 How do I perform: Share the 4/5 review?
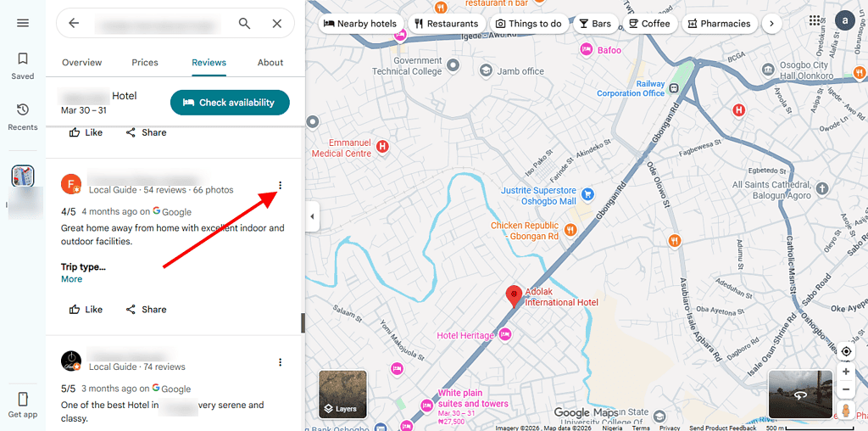point(146,309)
